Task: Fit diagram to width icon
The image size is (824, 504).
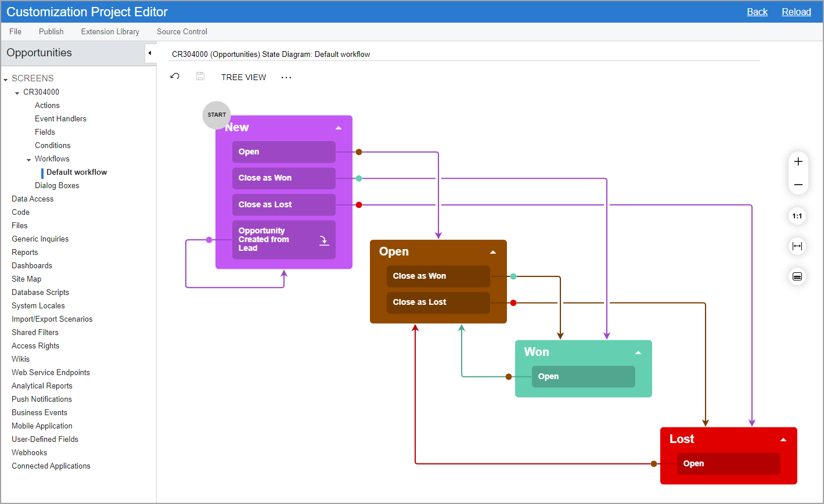Action: point(797,246)
